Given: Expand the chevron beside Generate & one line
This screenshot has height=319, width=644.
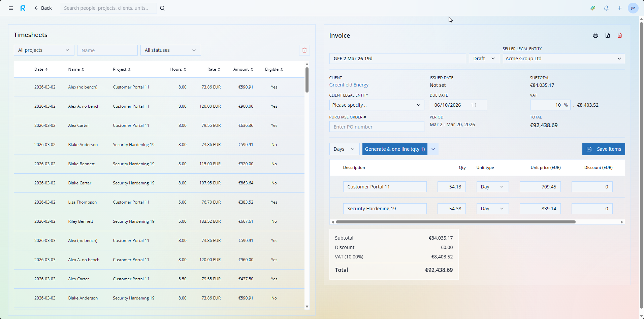Looking at the screenshot, I should (433, 149).
